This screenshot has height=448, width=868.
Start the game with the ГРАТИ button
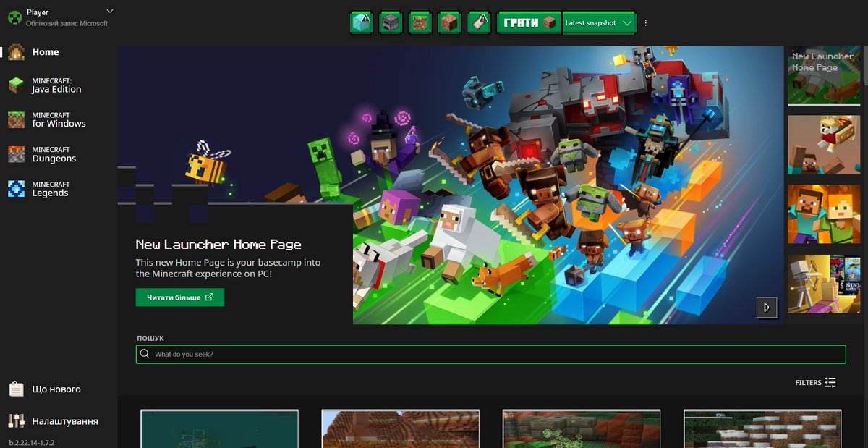pos(529,23)
